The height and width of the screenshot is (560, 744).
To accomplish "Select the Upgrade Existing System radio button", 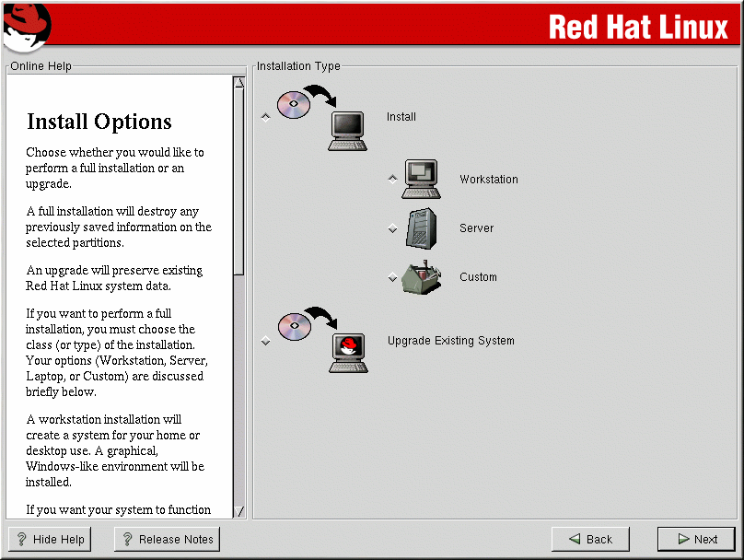I will 266,341.
